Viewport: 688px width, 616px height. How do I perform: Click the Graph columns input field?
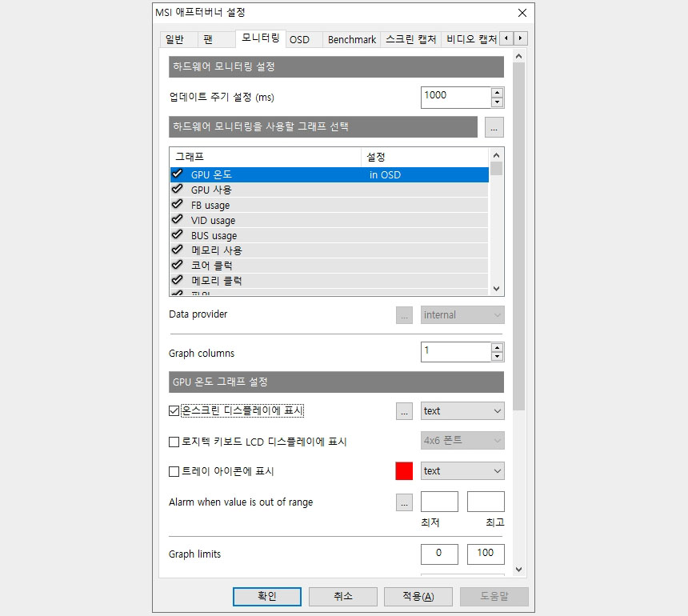coord(455,352)
